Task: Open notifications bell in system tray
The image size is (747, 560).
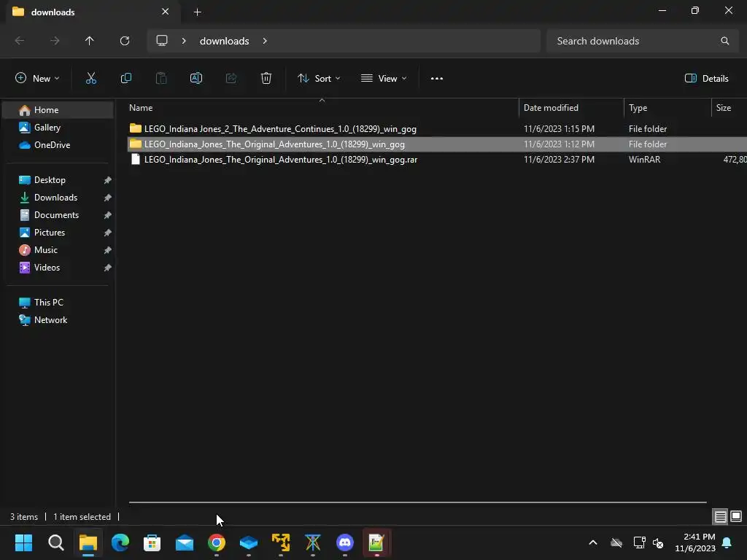Action: 727,542
